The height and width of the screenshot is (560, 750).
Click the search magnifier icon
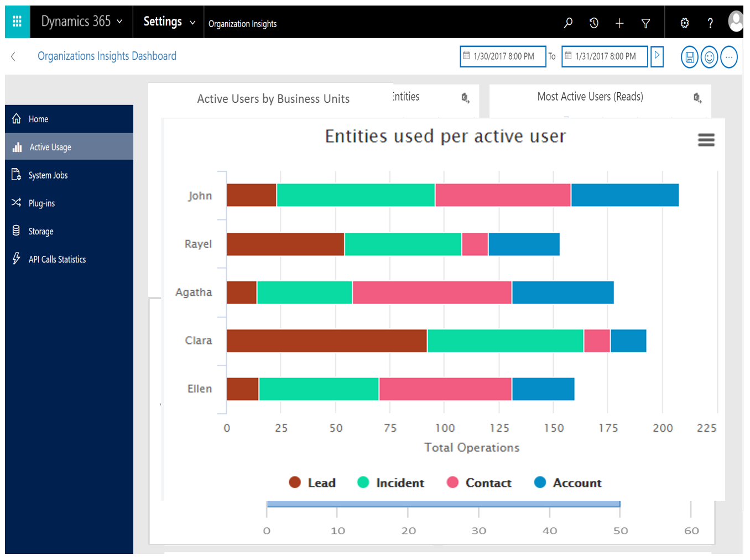[x=568, y=23]
